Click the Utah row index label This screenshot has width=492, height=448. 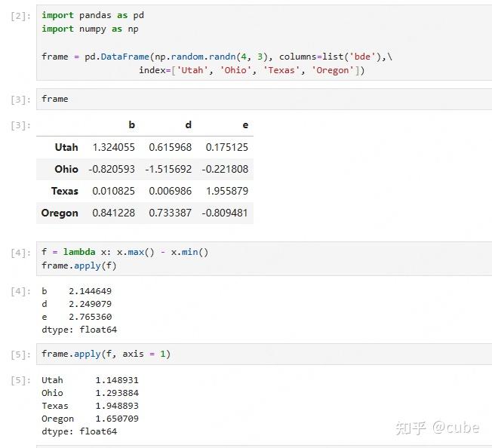66,147
